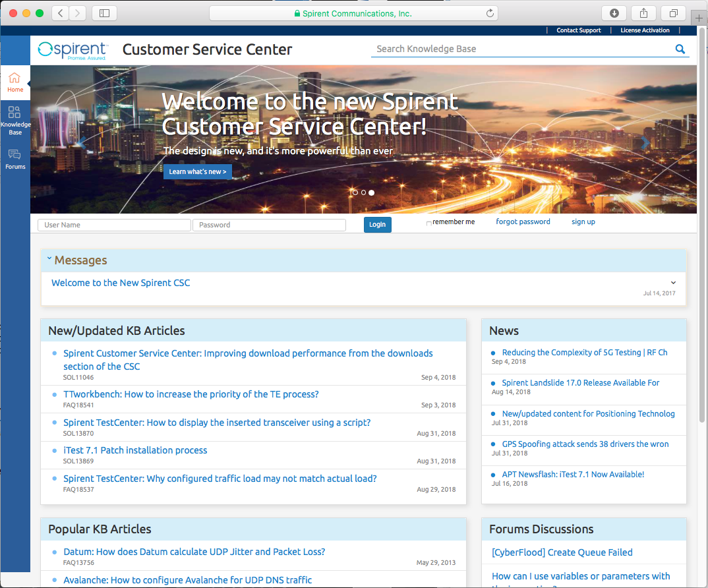Show Safari downloads
This screenshot has height=588, width=708.
point(614,13)
